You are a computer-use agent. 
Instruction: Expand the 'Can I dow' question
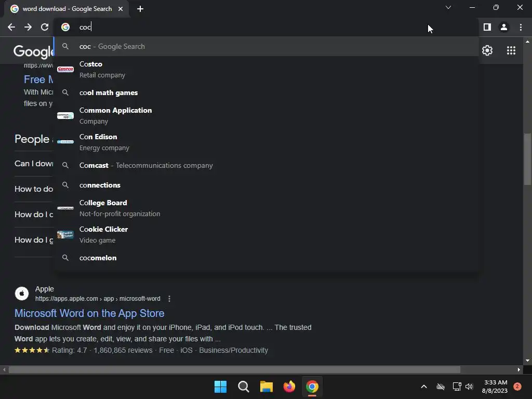point(34,164)
